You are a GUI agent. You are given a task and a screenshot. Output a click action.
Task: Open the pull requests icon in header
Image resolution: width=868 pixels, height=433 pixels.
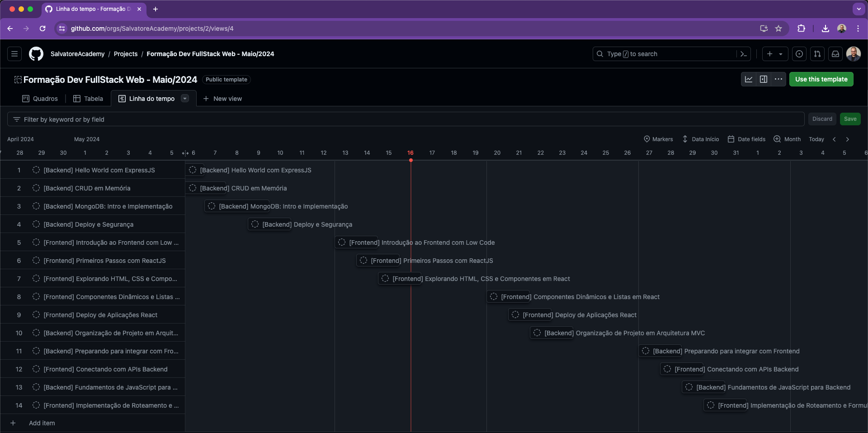[x=817, y=54]
